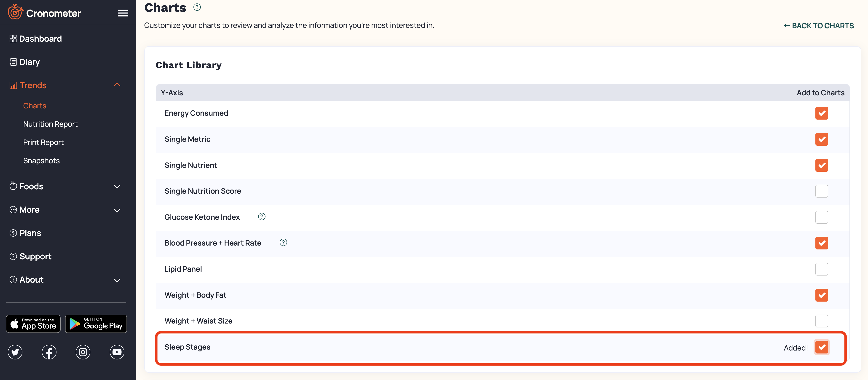Click the More ellipsis icon
This screenshot has height=380, width=868.
(13, 209)
